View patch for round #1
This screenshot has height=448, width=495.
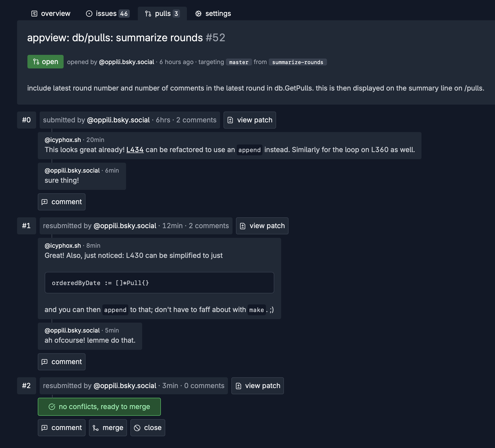[x=262, y=226]
